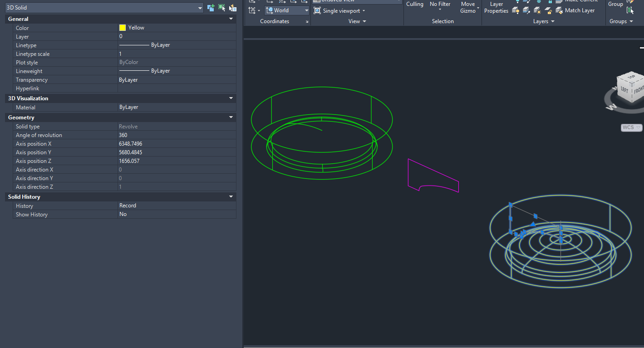Click the Lineweight ByLayer value
Screen dimensions: 644x348
177,71
